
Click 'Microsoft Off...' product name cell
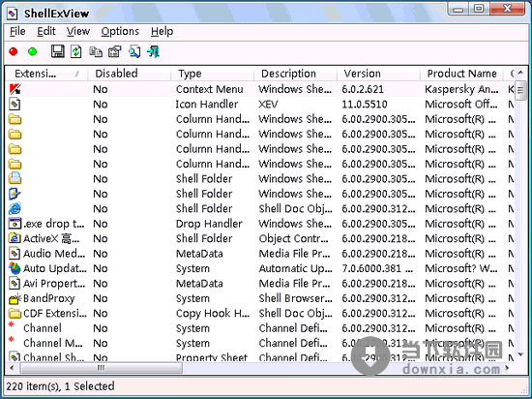click(x=461, y=105)
